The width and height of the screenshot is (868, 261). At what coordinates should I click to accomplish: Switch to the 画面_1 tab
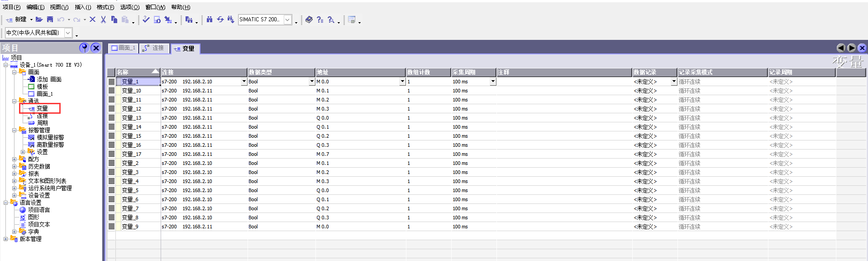coord(124,48)
